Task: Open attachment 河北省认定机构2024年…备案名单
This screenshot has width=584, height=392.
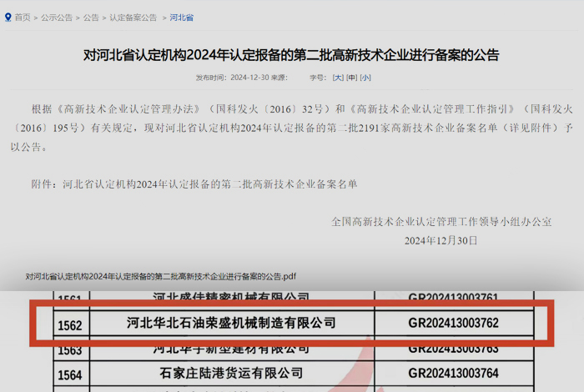Action: 210,183
